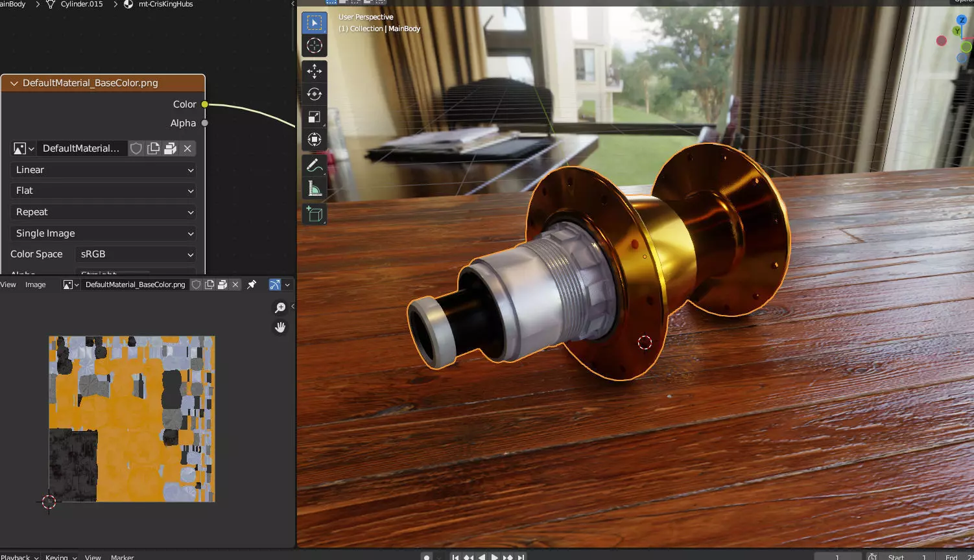Viewport: 974px width, 560px height.
Task: Click the pan hand icon in image editor
Action: click(x=280, y=327)
